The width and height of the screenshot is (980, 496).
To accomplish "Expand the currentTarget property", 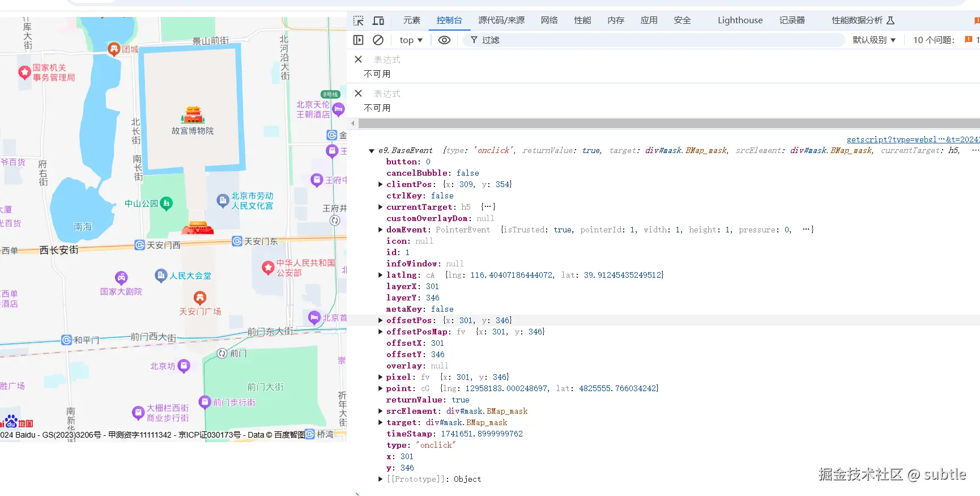I will (x=381, y=207).
